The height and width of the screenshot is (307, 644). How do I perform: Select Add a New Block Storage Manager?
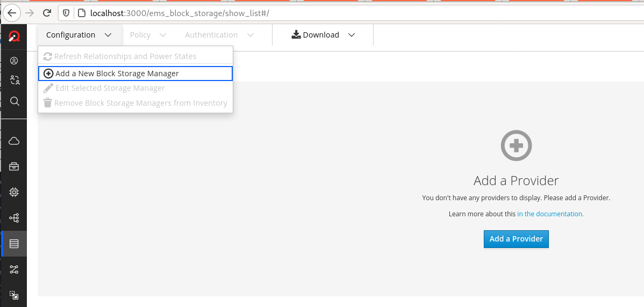click(x=135, y=74)
